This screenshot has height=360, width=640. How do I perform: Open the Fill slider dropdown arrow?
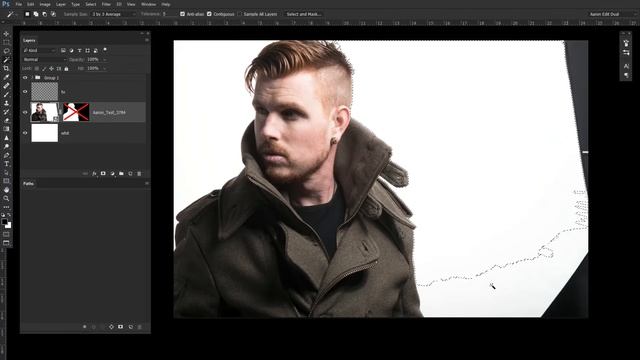pyautogui.click(x=105, y=69)
